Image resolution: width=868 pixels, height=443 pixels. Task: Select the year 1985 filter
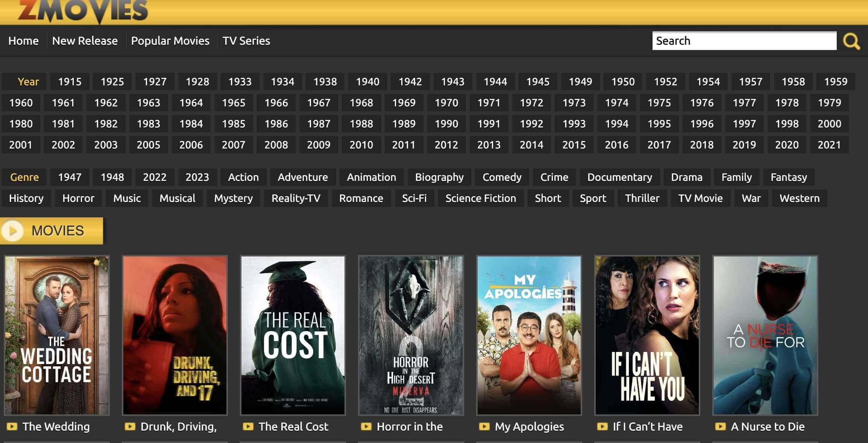tap(233, 123)
